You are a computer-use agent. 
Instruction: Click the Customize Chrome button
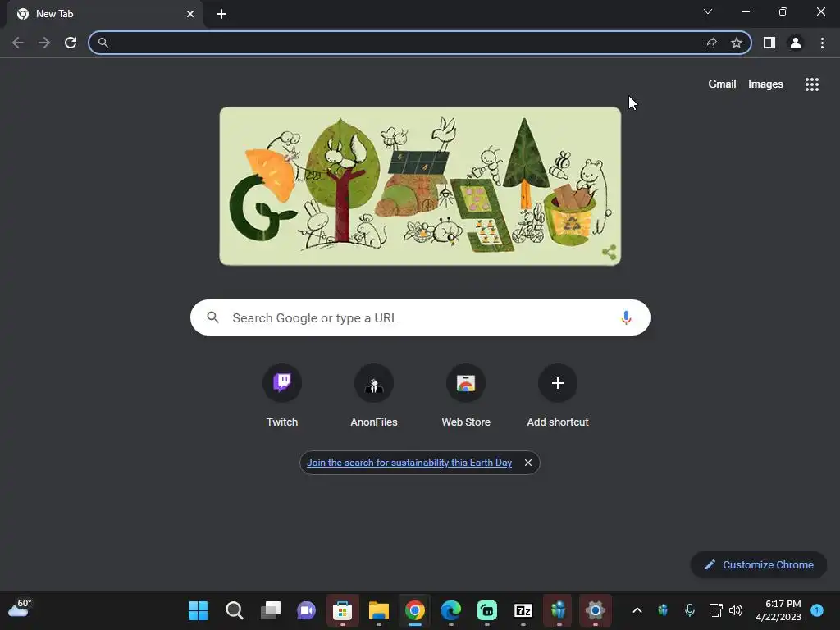pyautogui.click(x=759, y=564)
